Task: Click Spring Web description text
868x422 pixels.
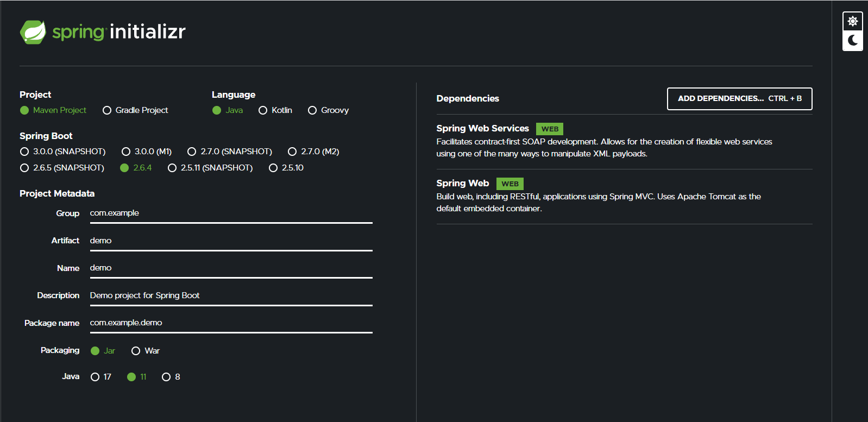Action: pos(599,203)
